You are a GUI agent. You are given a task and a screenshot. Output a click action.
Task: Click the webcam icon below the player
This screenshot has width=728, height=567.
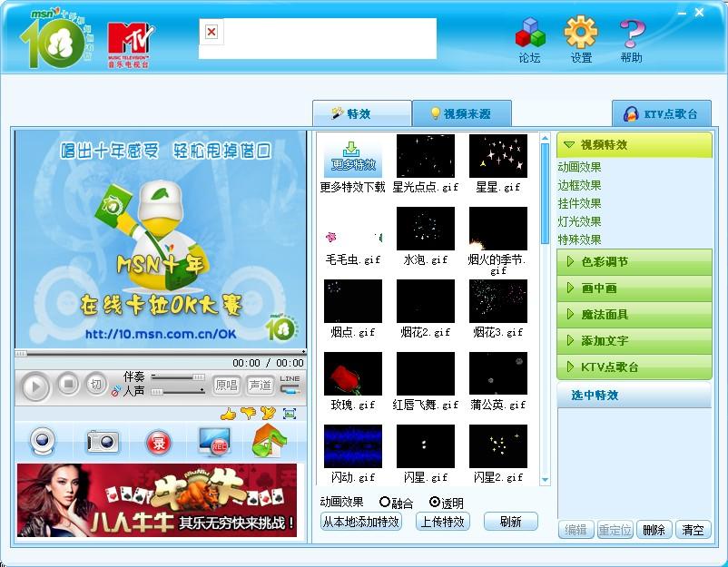(x=43, y=441)
